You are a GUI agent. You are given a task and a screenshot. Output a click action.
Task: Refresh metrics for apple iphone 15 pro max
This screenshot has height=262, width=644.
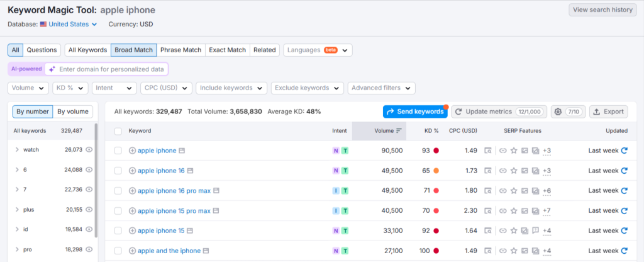(x=625, y=210)
